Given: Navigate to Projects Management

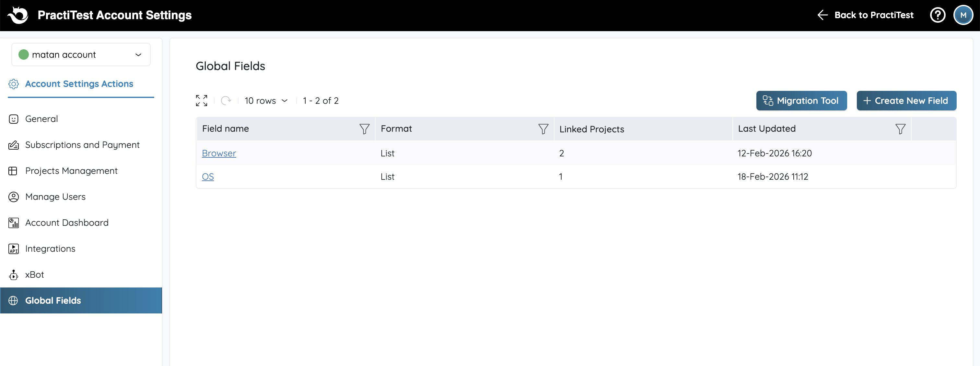Looking at the screenshot, I should [71, 171].
